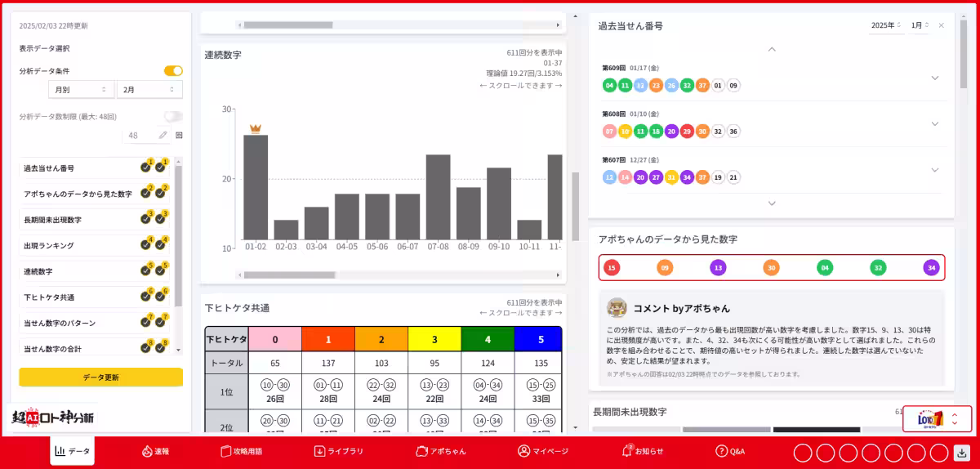Expand the 第607回 draw details
Image resolution: width=980 pixels, height=469 pixels.
pos(935,170)
